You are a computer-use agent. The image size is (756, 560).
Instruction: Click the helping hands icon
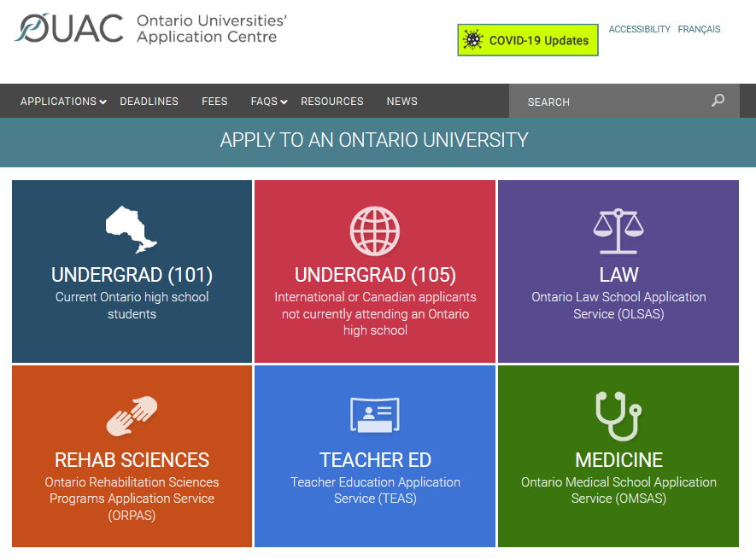coord(132,416)
